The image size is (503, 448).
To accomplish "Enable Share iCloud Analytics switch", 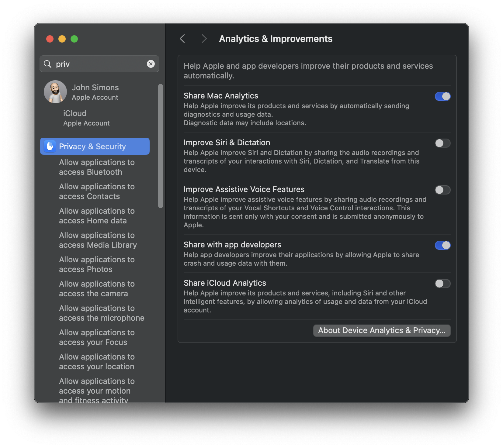I will [442, 284].
